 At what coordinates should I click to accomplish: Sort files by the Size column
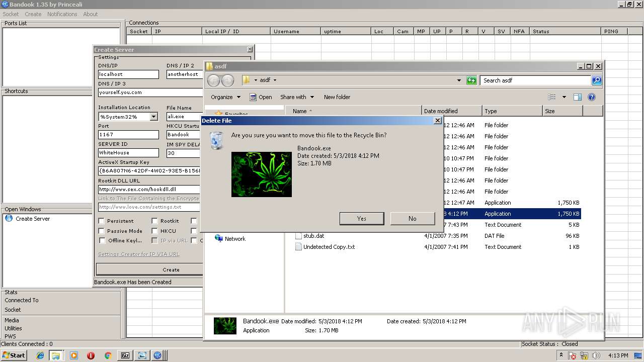tap(562, 111)
